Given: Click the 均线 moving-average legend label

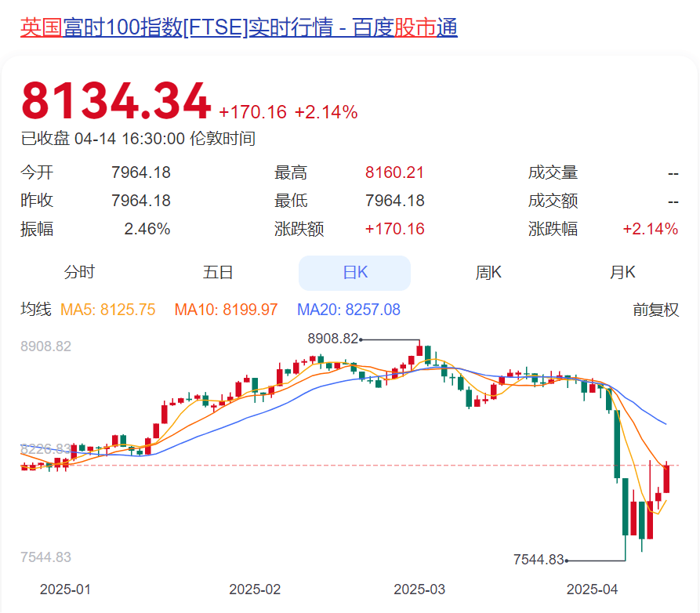Looking at the screenshot, I should click(x=36, y=310).
